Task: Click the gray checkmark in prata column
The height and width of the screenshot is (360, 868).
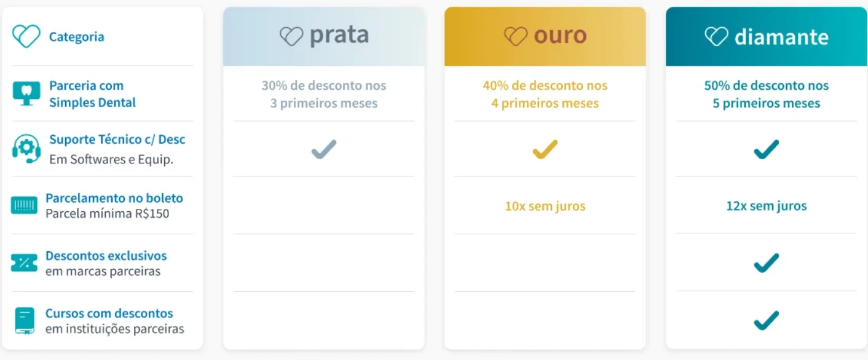Action: (324, 149)
